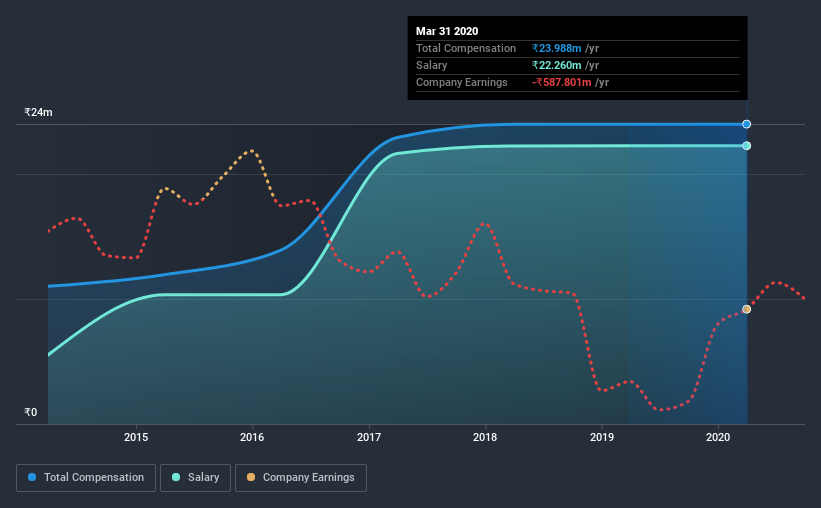Toggle the Total Compensation legend button
The height and width of the screenshot is (508, 821).
[x=86, y=478]
